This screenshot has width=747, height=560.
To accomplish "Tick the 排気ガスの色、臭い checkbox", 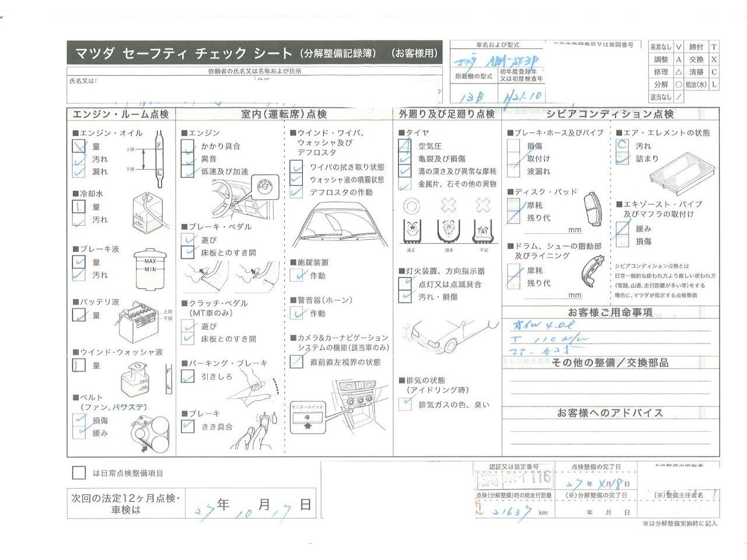I will [x=405, y=404].
